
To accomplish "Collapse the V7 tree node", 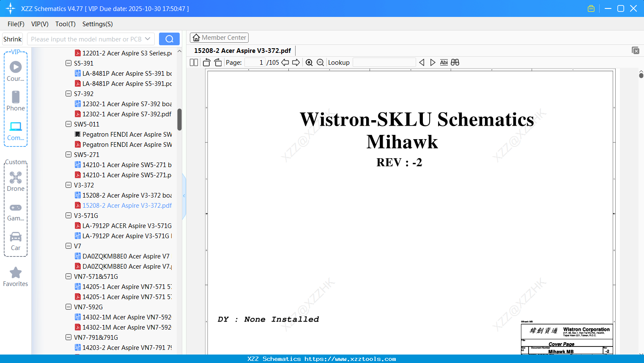I will pos(69,246).
